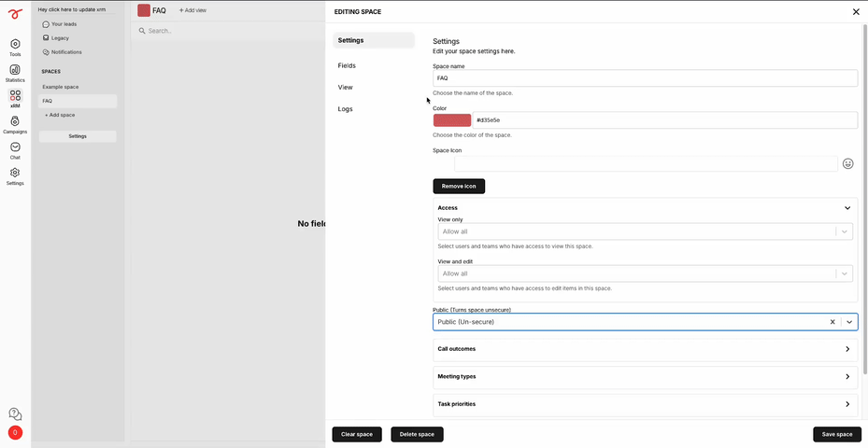Expand the Call outcomes section
Image resolution: width=868 pixels, height=448 pixels.
(x=645, y=350)
